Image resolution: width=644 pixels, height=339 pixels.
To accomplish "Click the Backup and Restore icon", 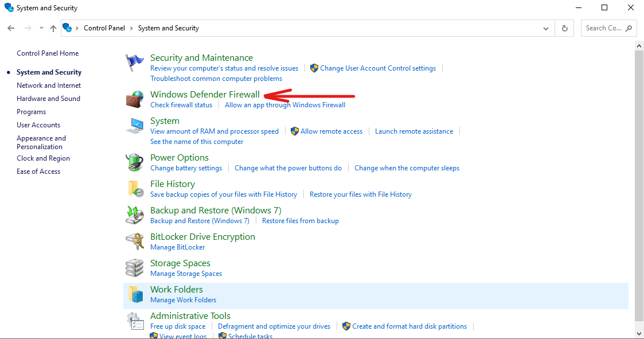I will (135, 215).
